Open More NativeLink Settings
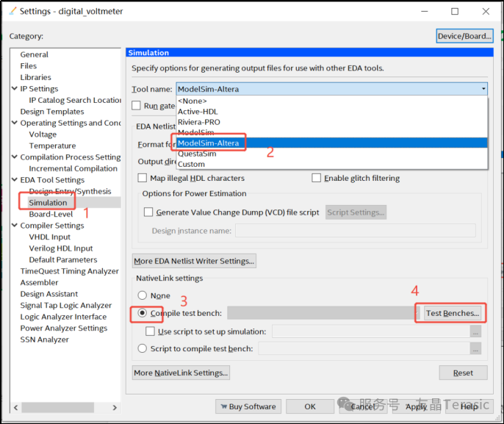Screen dimensions: 504x424 pos(181,373)
